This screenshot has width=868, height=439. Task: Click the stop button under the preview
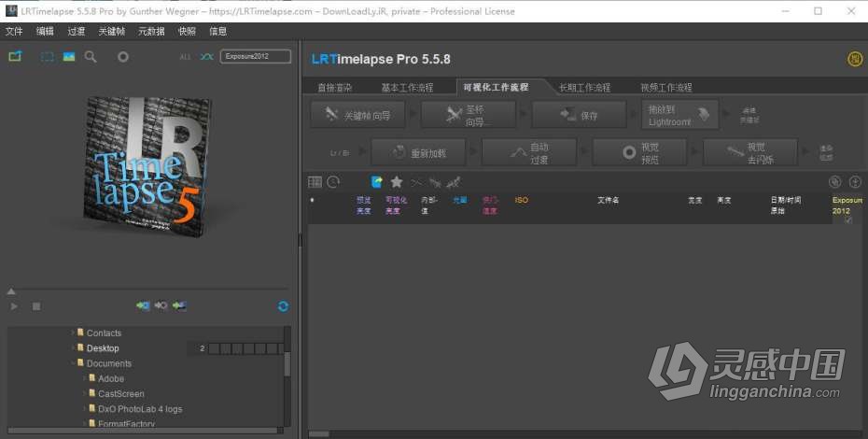click(x=36, y=306)
